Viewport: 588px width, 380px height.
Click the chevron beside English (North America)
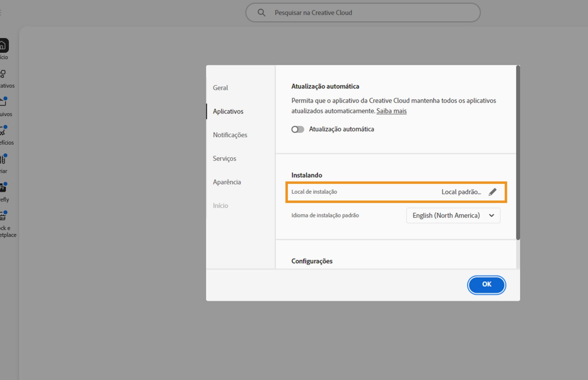coord(492,215)
